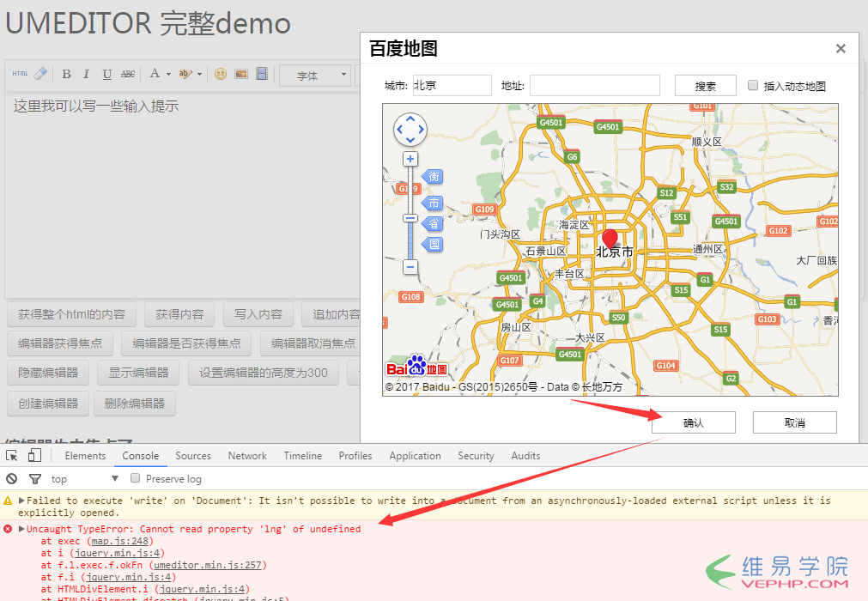Open the map.js:248 source link
Screen dimensions: 868x601
click(x=120, y=541)
